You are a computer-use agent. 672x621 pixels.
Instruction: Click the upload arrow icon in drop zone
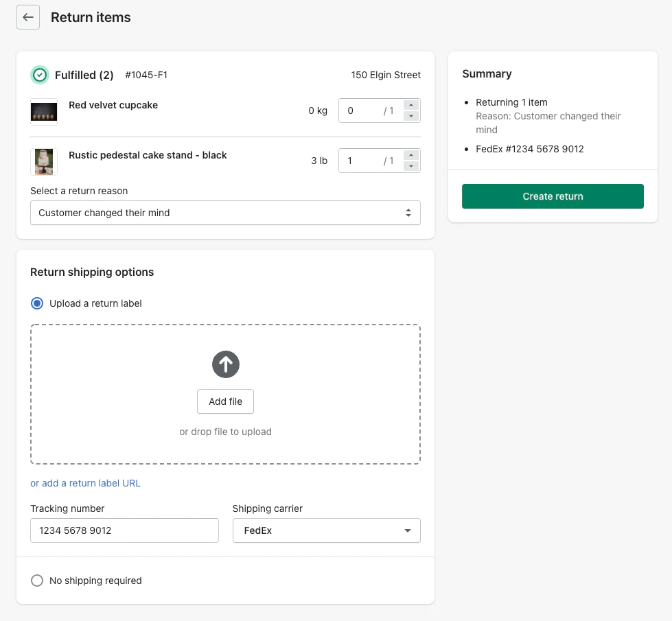tap(226, 364)
